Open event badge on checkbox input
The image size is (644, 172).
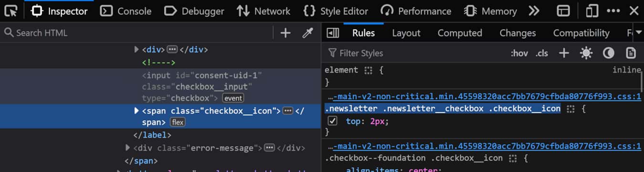click(x=233, y=98)
